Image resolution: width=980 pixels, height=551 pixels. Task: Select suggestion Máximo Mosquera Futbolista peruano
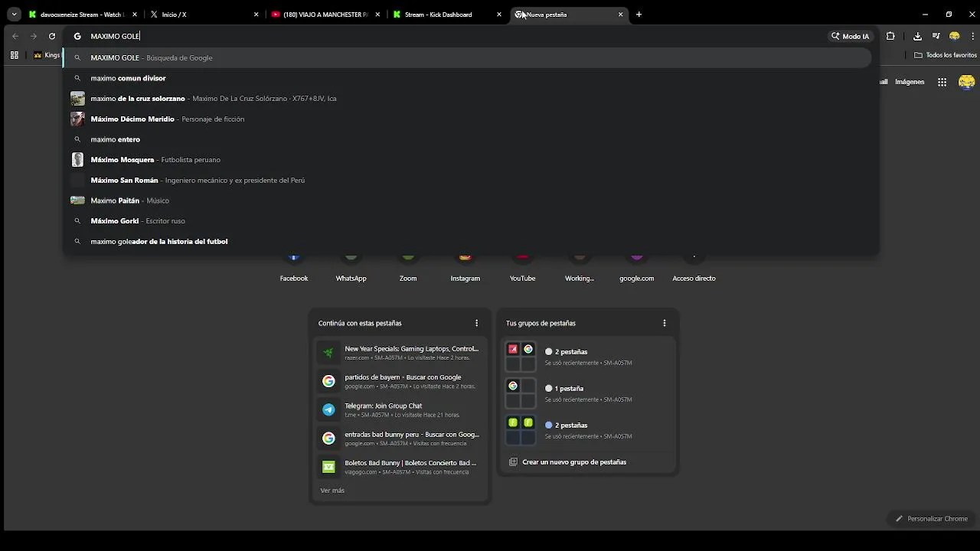pos(467,159)
